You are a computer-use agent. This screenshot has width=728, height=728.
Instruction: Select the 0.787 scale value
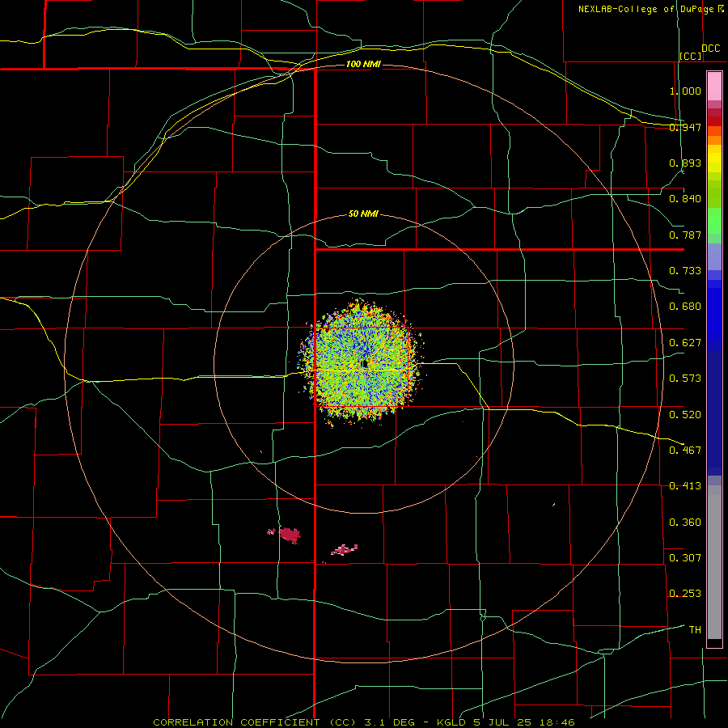[x=685, y=235]
